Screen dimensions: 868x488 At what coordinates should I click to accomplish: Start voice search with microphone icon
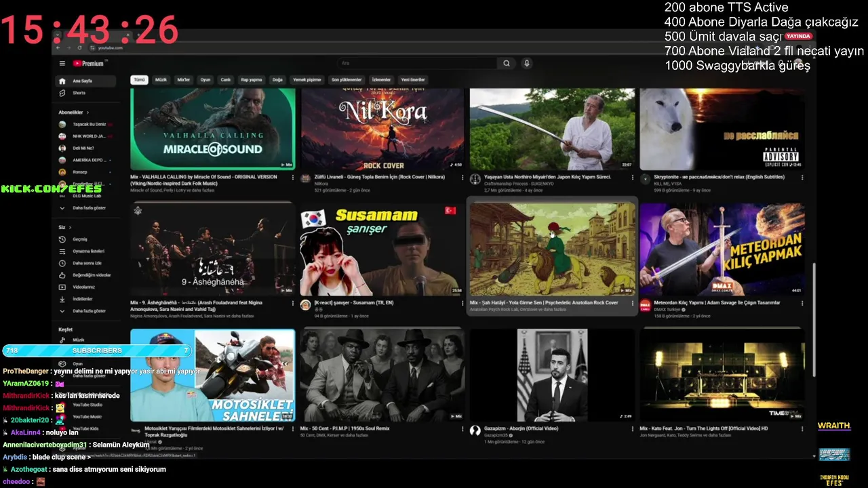tap(527, 63)
